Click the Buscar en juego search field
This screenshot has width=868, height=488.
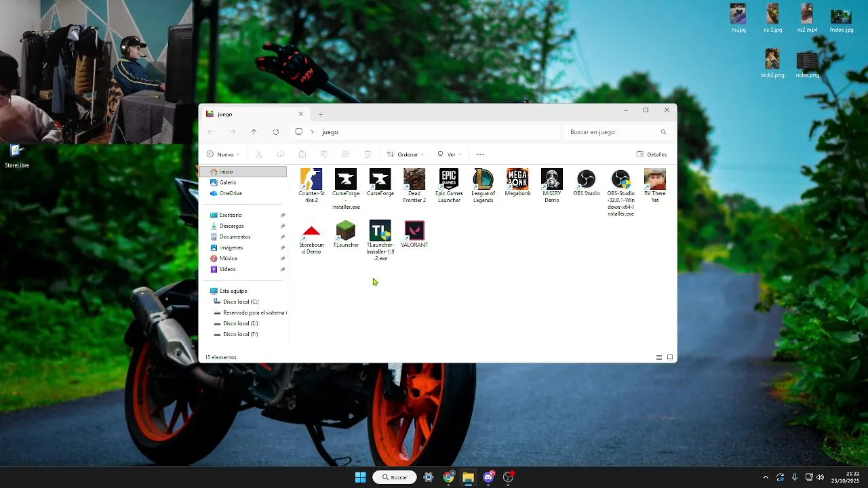click(618, 132)
